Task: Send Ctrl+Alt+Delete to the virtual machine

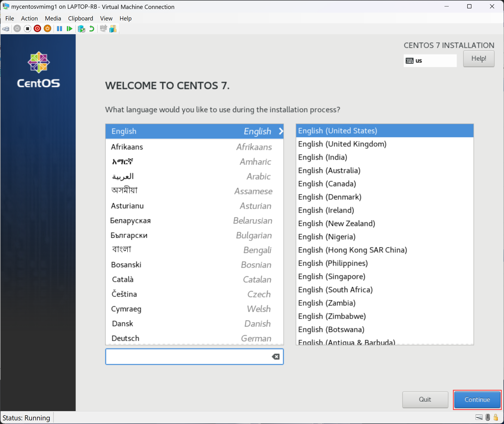Action: coord(6,28)
